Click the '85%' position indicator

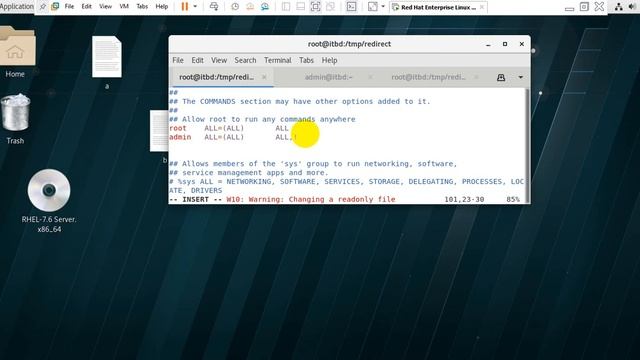pos(513,199)
